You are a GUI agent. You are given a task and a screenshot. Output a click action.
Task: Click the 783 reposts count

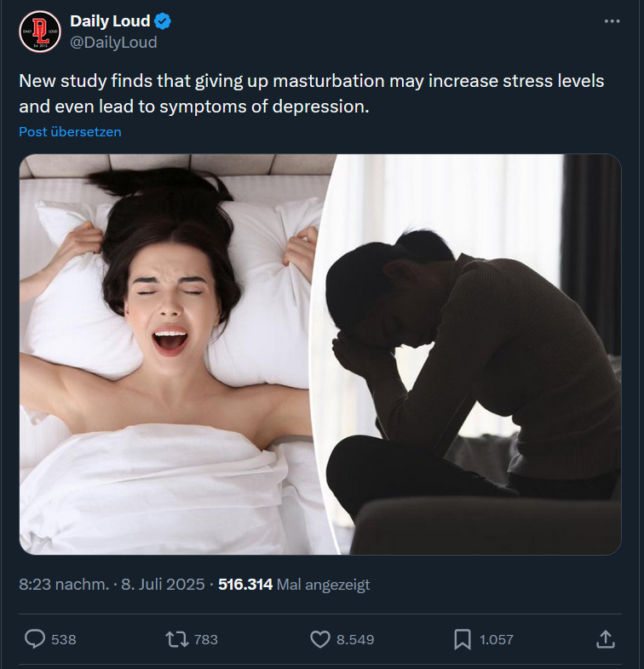pyautogui.click(x=206, y=639)
